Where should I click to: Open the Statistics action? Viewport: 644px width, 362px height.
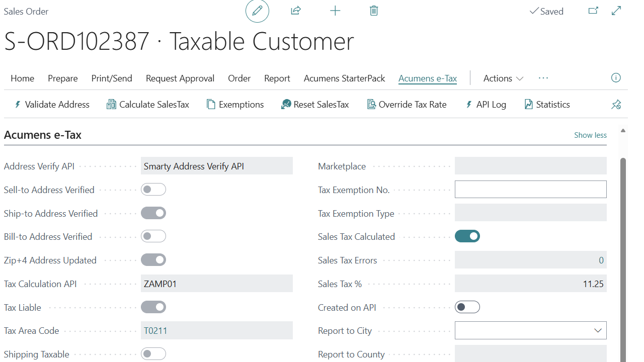[x=547, y=105]
